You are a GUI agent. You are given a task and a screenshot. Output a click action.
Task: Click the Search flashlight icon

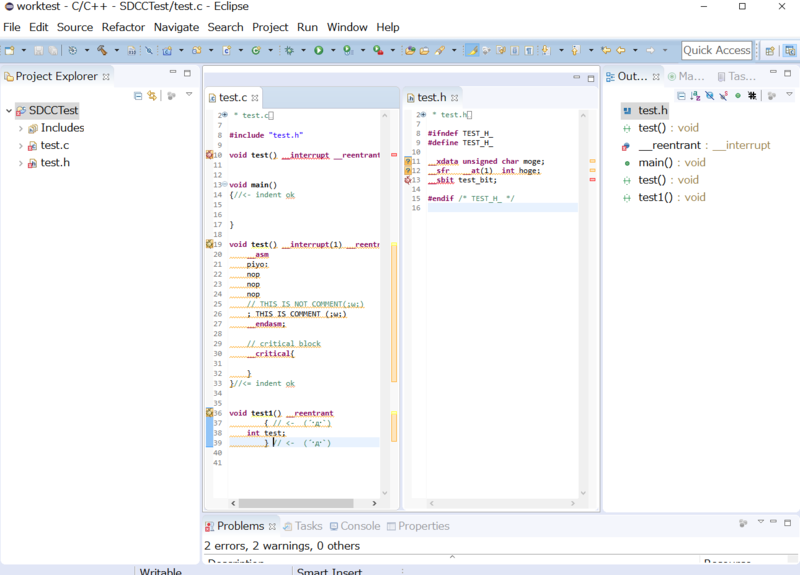tap(440, 50)
